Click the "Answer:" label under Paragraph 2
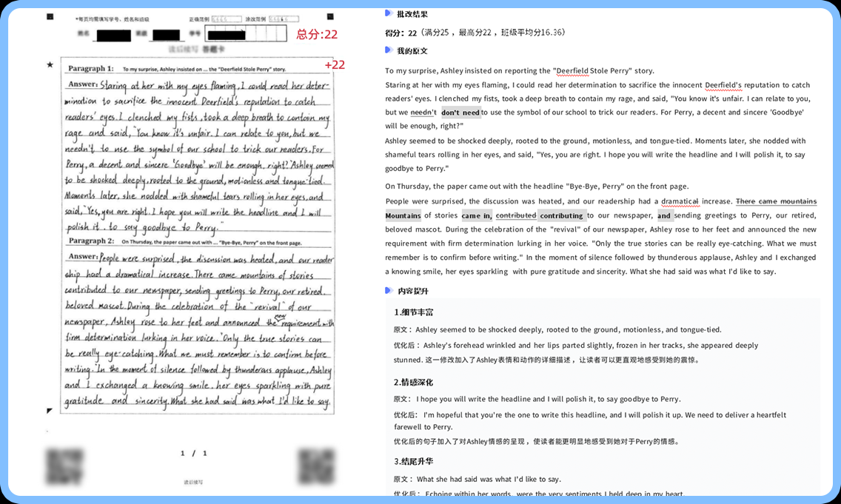This screenshot has width=841, height=504. 83,256
